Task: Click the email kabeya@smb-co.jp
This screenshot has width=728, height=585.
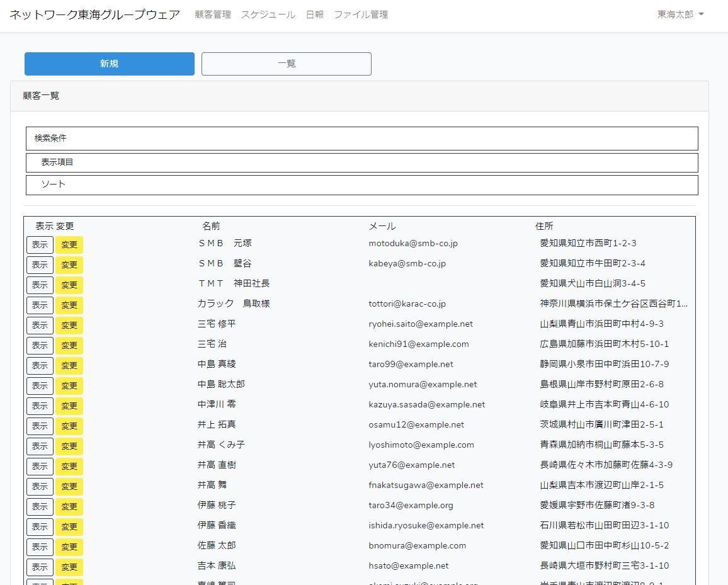Action: (407, 264)
